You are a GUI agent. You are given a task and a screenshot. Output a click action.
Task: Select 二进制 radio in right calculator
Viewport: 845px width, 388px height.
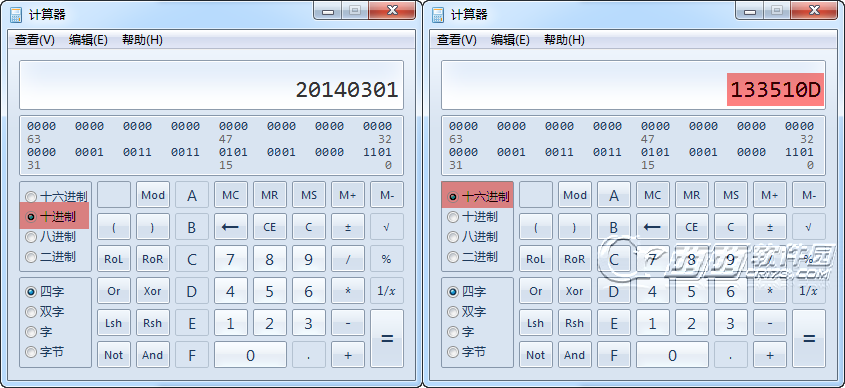tap(473, 257)
